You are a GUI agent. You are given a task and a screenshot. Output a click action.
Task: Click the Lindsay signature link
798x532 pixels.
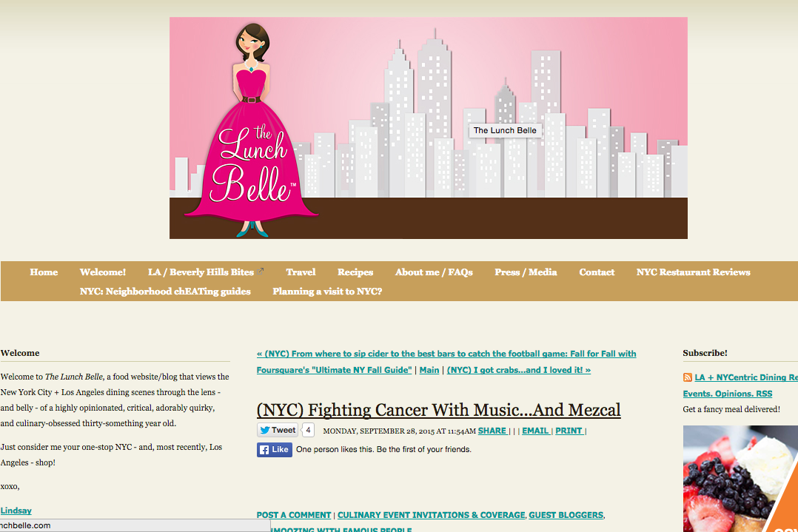click(x=16, y=511)
